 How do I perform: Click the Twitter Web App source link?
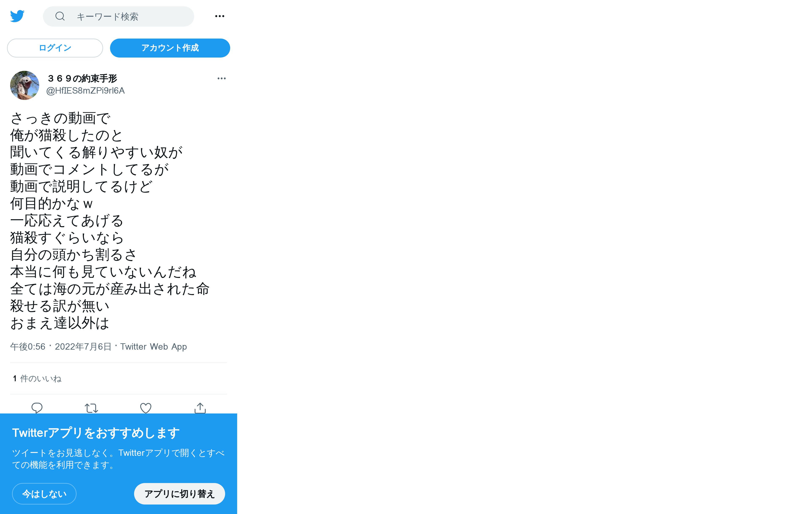[x=153, y=346]
